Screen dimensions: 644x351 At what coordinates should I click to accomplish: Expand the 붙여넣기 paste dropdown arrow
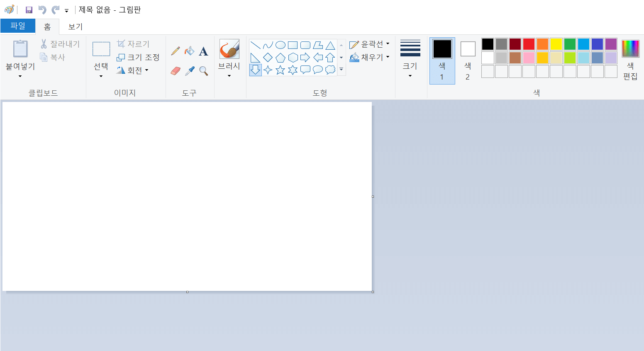20,76
